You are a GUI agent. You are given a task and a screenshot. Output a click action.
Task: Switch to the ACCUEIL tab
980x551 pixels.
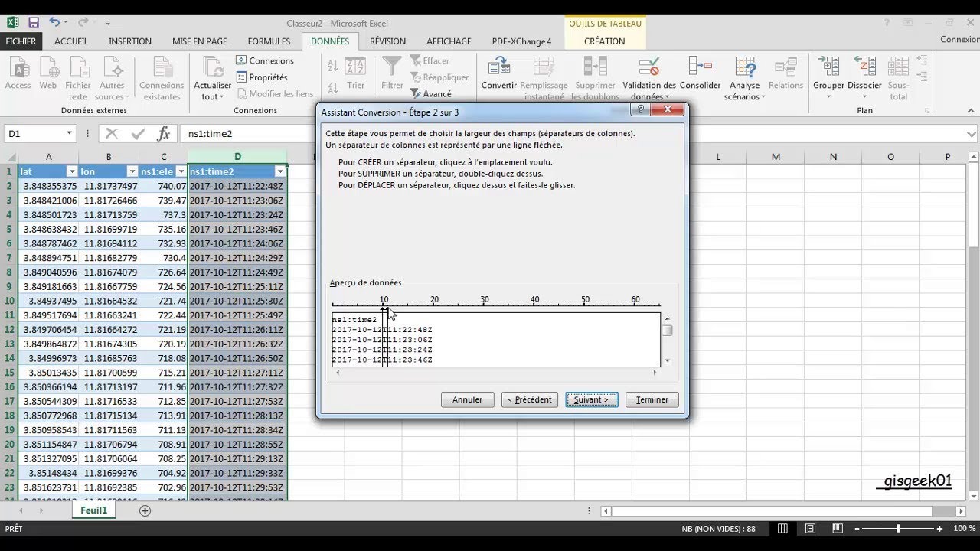(x=71, y=41)
